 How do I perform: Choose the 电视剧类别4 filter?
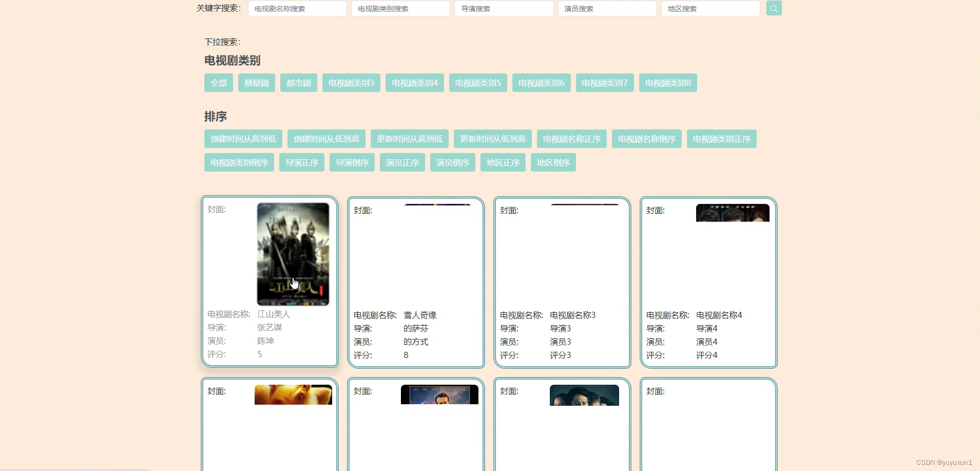(415, 83)
